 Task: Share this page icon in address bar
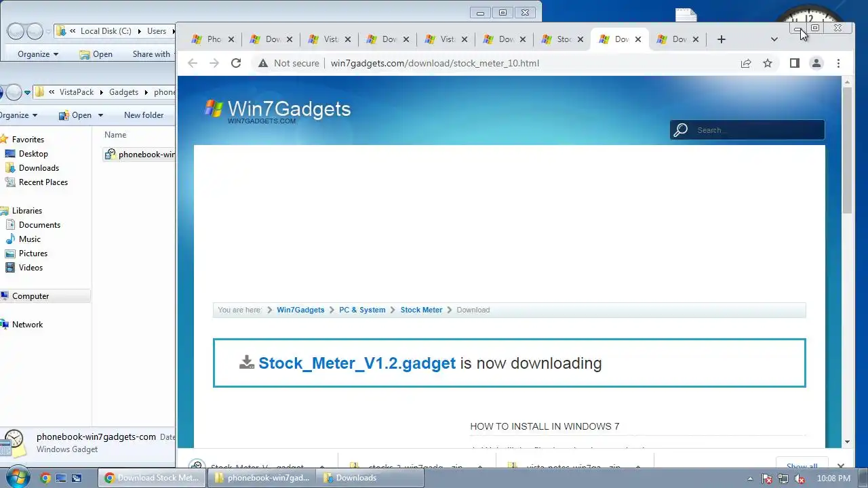(746, 63)
